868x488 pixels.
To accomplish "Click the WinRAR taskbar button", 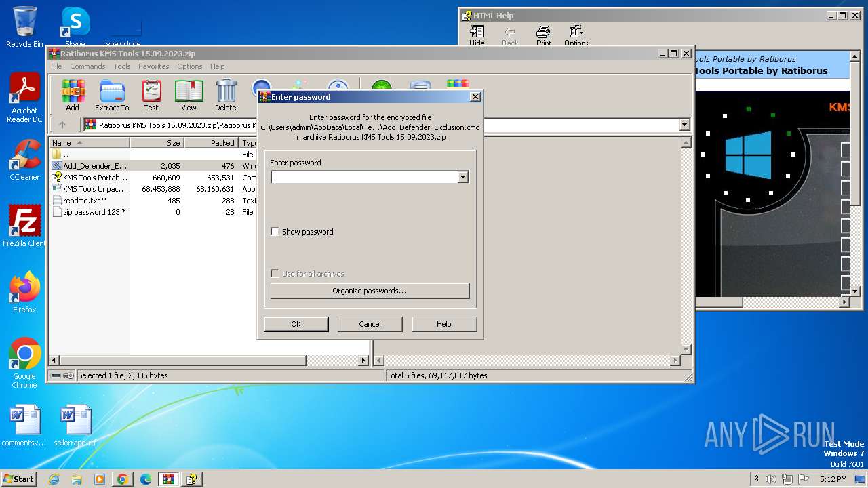I will 169,479.
